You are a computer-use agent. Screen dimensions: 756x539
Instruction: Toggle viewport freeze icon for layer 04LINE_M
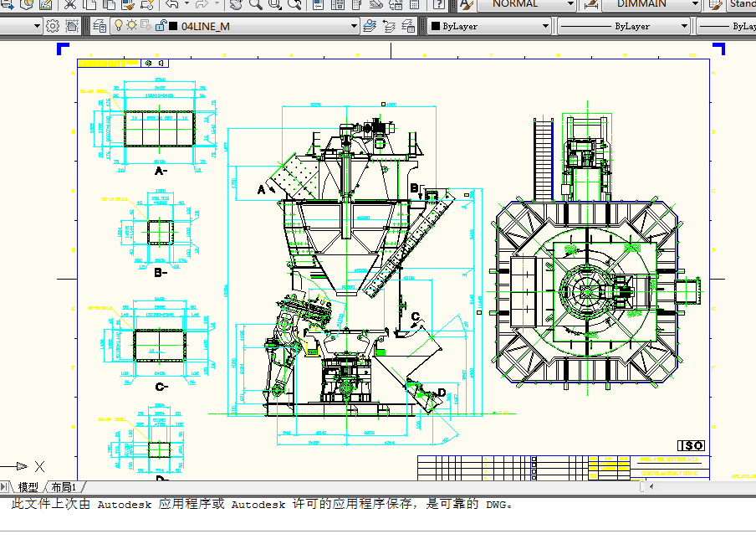[x=146, y=26]
